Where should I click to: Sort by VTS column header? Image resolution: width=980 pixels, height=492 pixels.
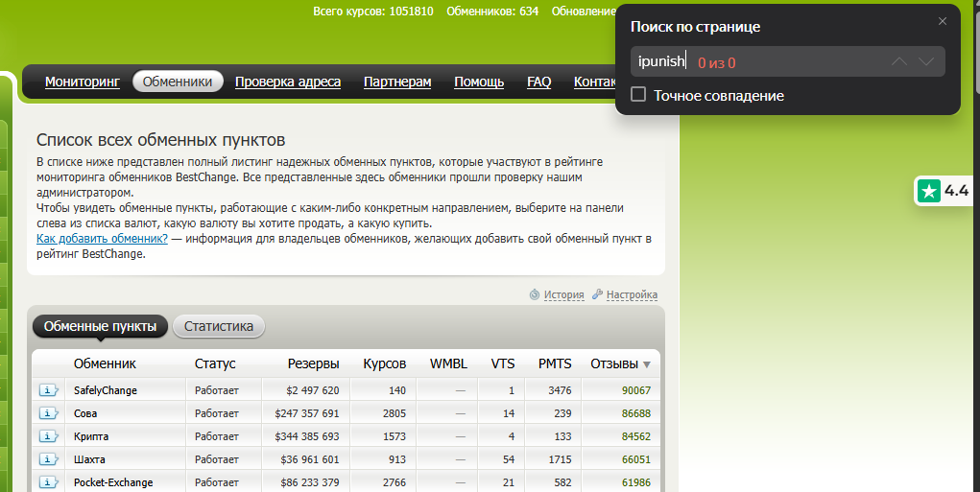pos(503,363)
